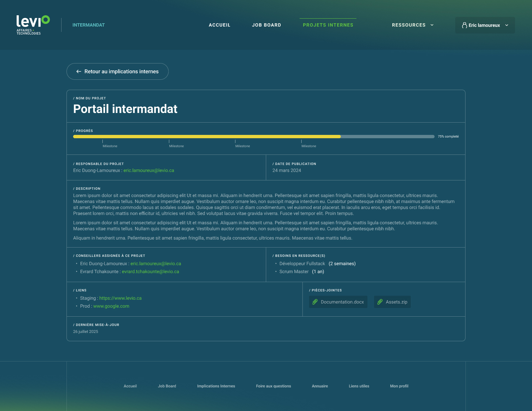Screen dimensions: 532x411
Task: Click the Levio logo
Action: pos(33,25)
